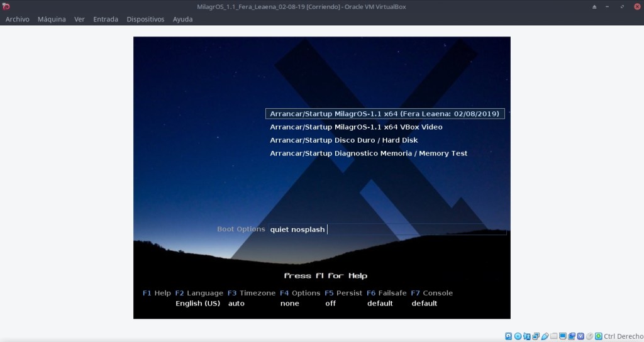This screenshot has height=342, width=644.
Task: Click the purple V virtualization icon
Action: coord(580,336)
